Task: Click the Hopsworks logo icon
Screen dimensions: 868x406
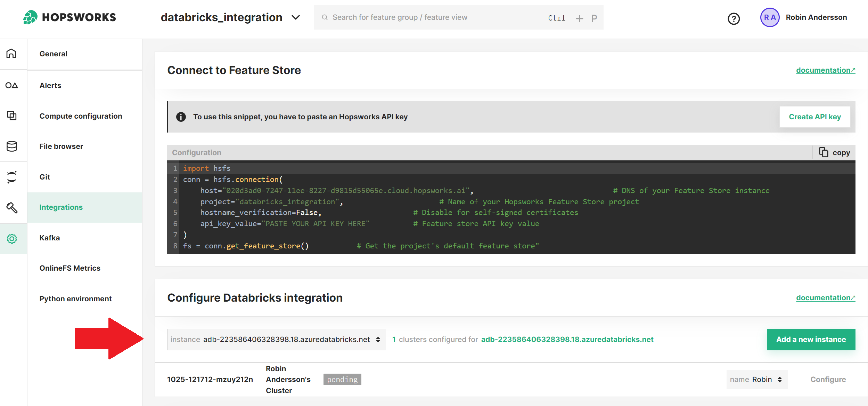Action: [x=30, y=17]
